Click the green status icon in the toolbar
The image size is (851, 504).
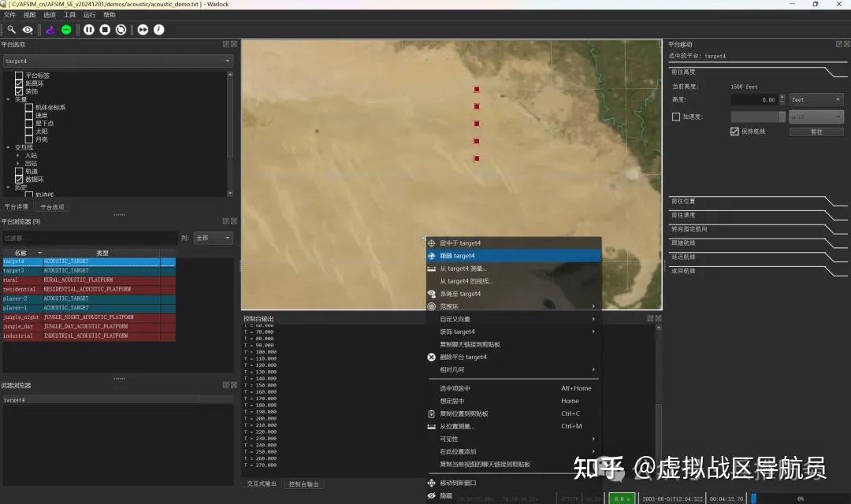67,29
